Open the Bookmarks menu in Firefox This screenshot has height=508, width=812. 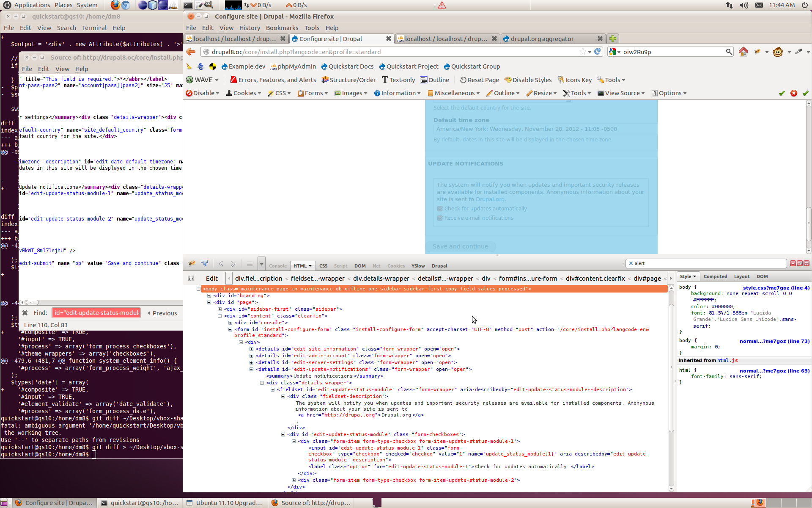point(282,28)
